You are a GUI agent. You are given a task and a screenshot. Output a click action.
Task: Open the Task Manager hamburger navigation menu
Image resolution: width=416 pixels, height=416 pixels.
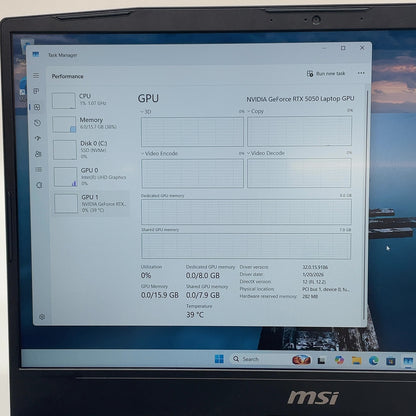pyautogui.click(x=36, y=76)
